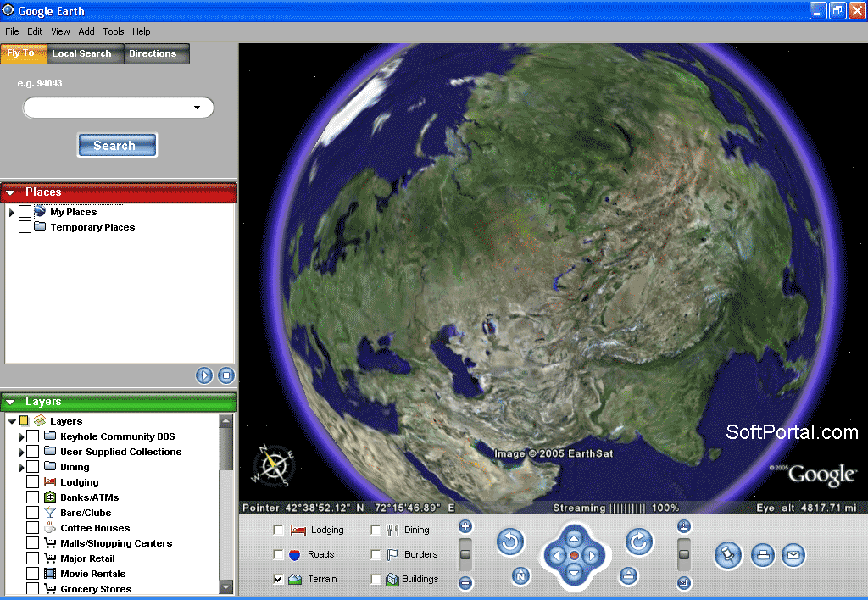Switch to the Local Search tab

81,53
